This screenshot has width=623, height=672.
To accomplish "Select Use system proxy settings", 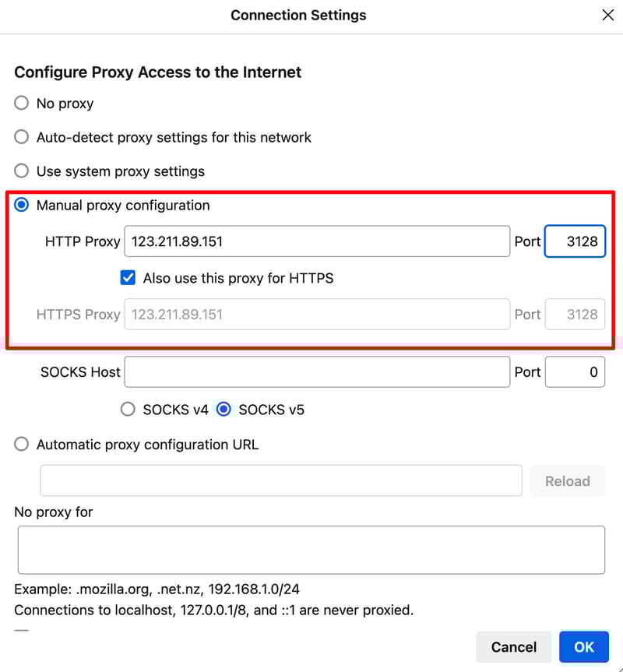I will point(22,171).
